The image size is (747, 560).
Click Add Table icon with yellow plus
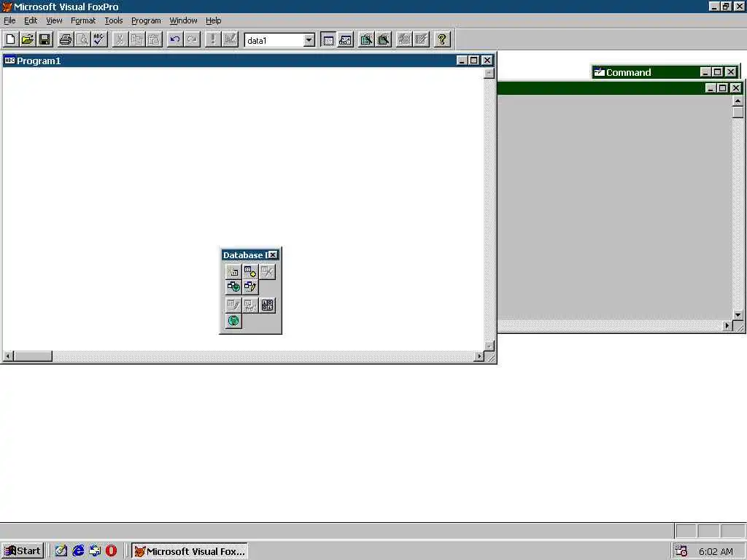pos(250,271)
